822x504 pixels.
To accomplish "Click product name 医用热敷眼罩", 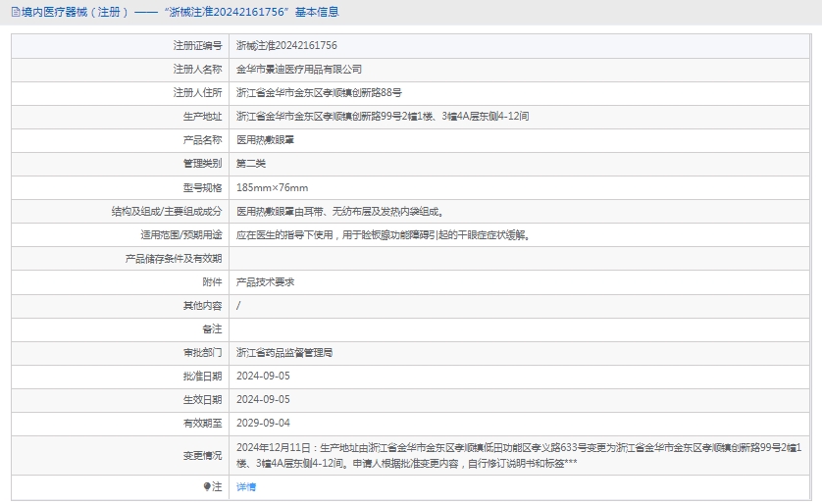I will 266,140.
